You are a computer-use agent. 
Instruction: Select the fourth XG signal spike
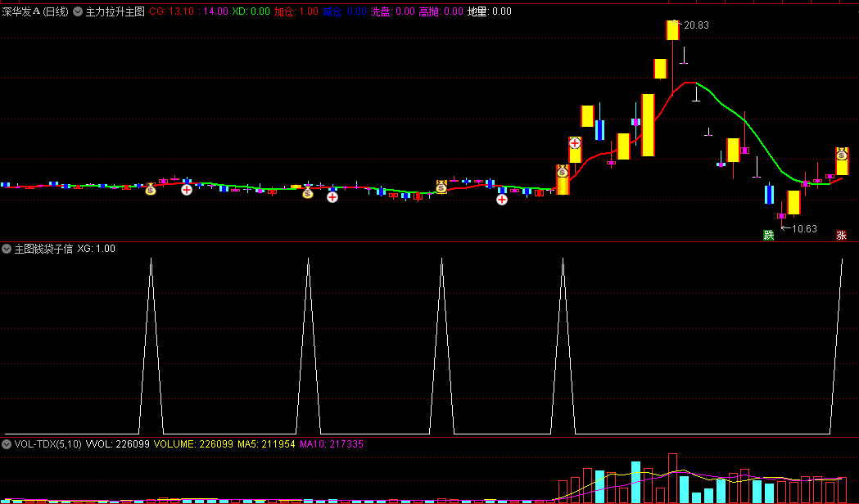point(563,346)
